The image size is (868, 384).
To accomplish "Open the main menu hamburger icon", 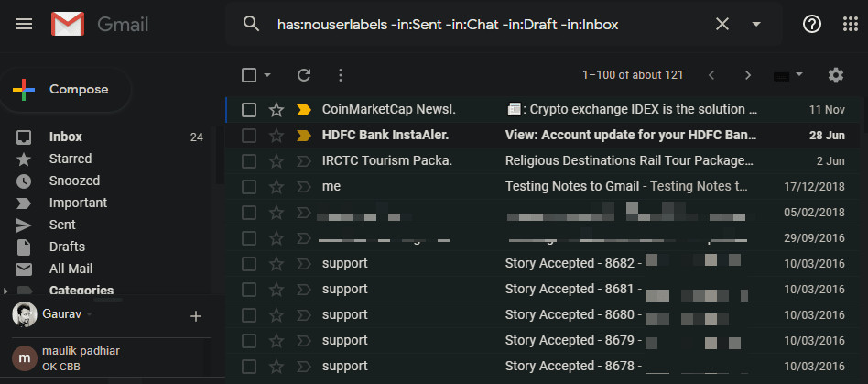I will coord(24,24).
